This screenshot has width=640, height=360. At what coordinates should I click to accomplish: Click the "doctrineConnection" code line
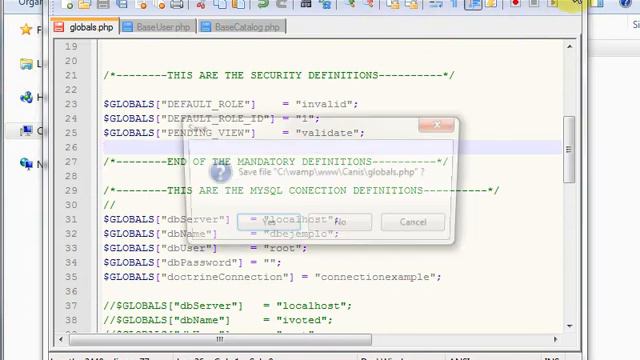[x=272, y=277]
